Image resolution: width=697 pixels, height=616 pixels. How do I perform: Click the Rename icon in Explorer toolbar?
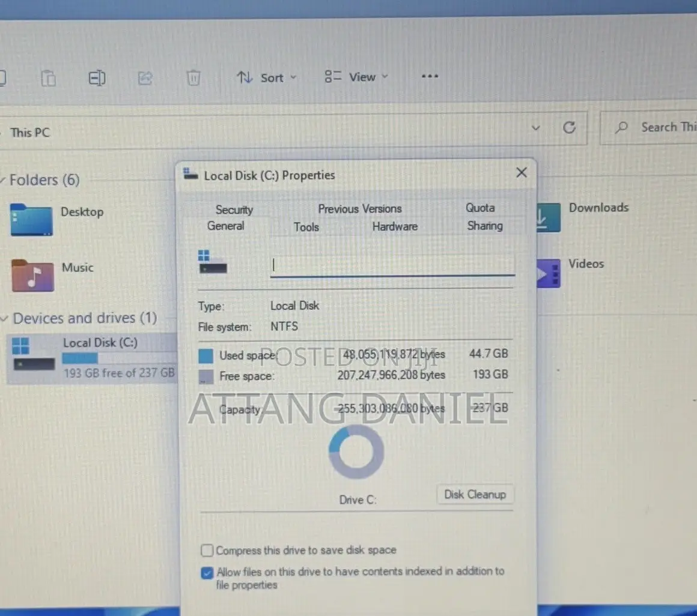(x=97, y=78)
